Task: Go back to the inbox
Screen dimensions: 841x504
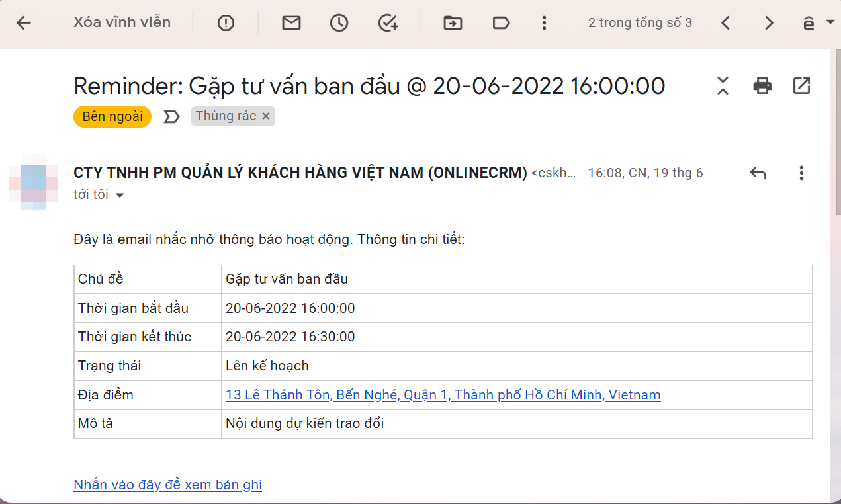Action: pos(23,22)
